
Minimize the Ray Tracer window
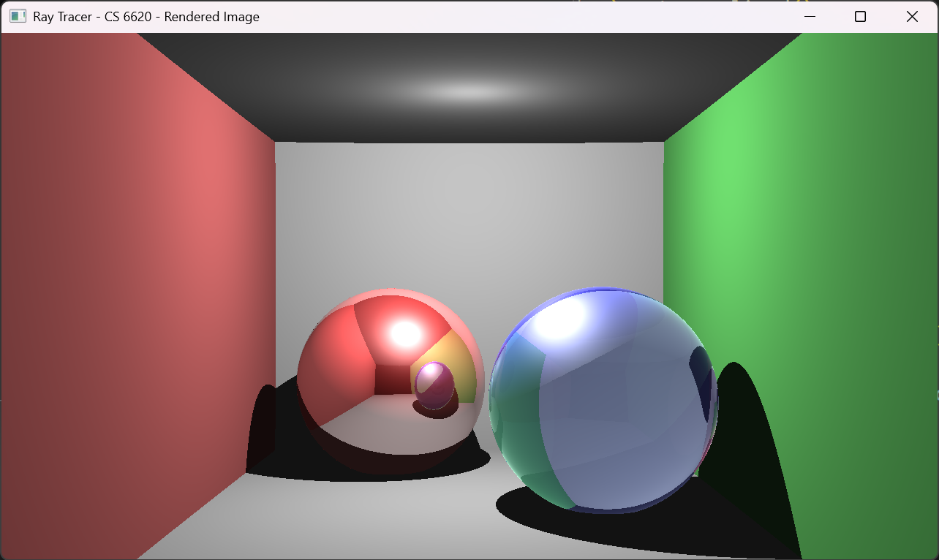coord(810,16)
